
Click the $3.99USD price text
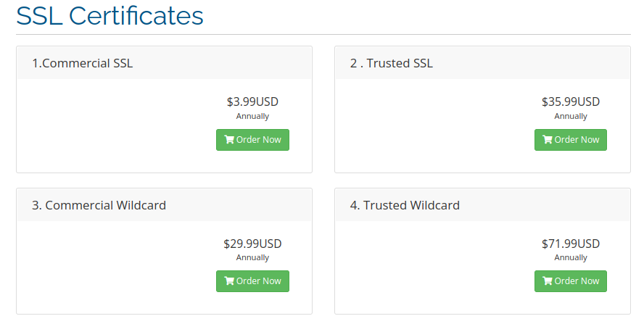[252, 102]
